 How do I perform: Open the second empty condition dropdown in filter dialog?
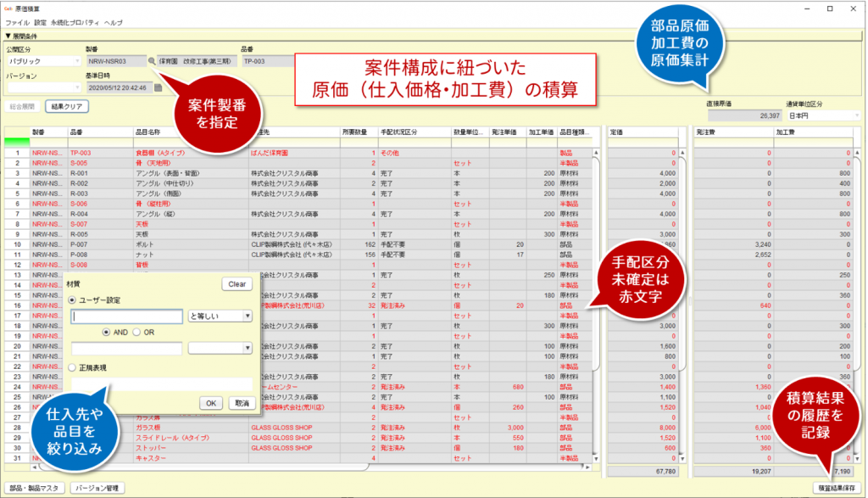click(x=220, y=348)
